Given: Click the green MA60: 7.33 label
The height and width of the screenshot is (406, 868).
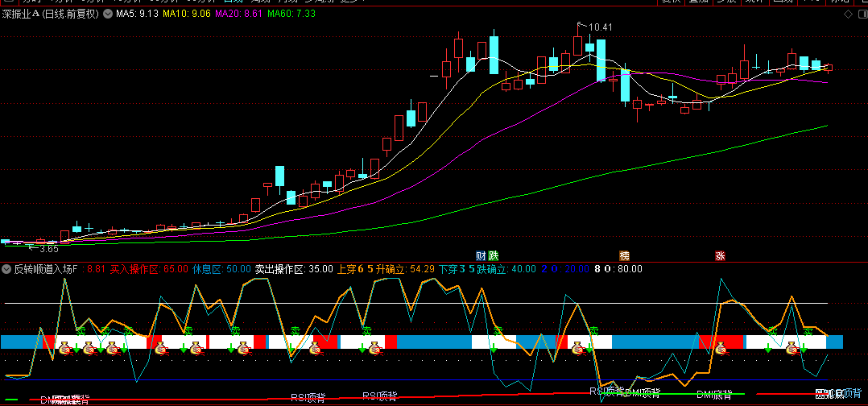Looking at the screenshot, I should 291,14.
